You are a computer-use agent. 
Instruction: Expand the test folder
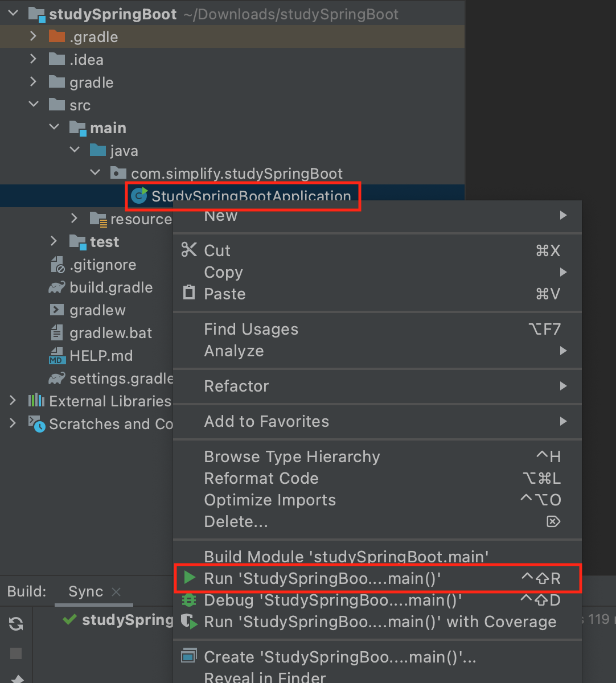click(54, 241)
